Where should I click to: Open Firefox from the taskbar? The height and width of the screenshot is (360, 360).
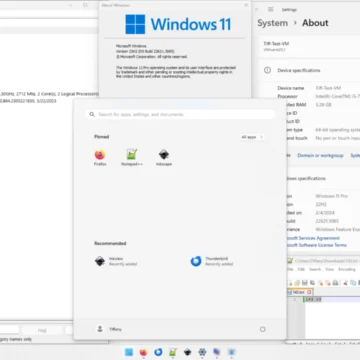(143, 352)
